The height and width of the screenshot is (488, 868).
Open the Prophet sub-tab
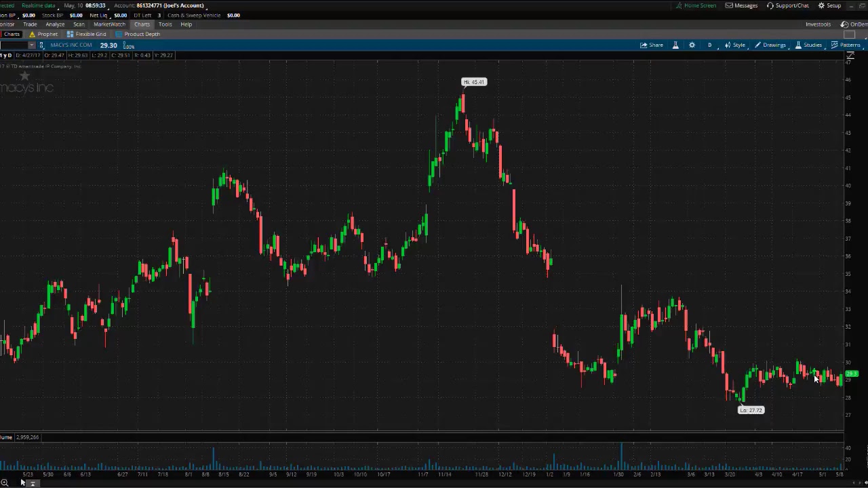43,34
